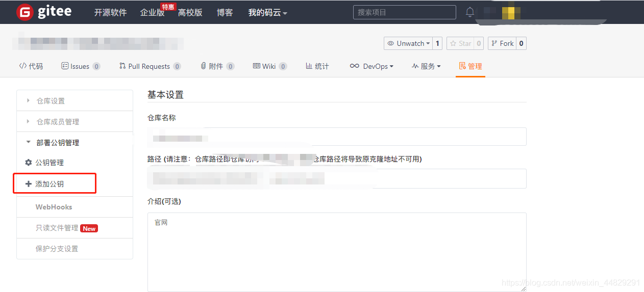The width and height of the screenshot is (644, 292).
Task: Click the Pull Requests icon
Action: 122,66
